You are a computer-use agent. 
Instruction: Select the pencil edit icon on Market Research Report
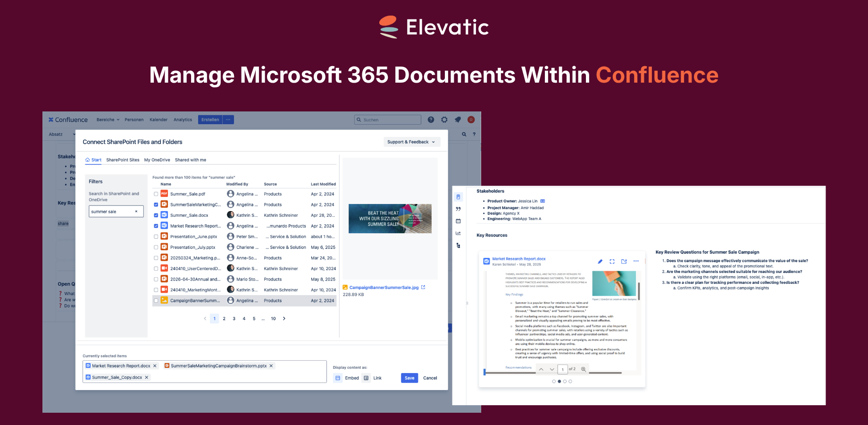600,261
